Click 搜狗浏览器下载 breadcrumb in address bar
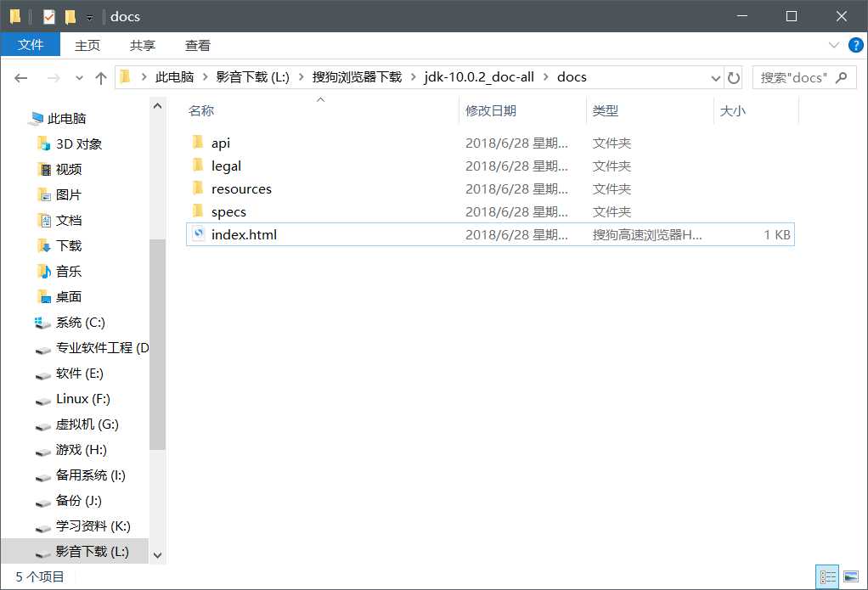The width and height of the screenshot is (868, 590). [357, 77]
